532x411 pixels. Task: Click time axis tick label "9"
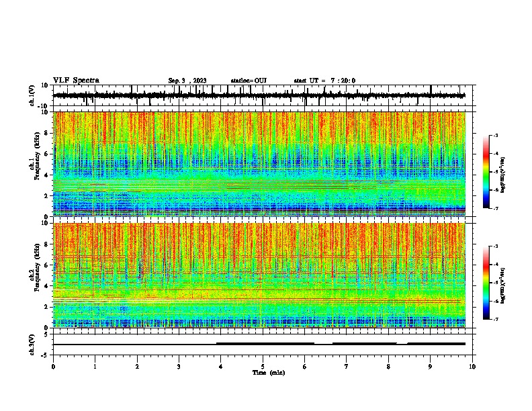coord(430,367)
